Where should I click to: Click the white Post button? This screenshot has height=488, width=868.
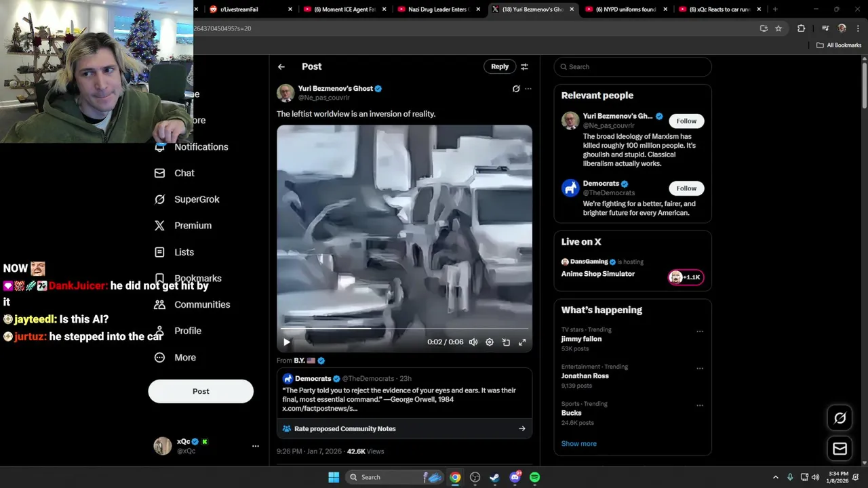pyautogui.click(x=201, y=391)
